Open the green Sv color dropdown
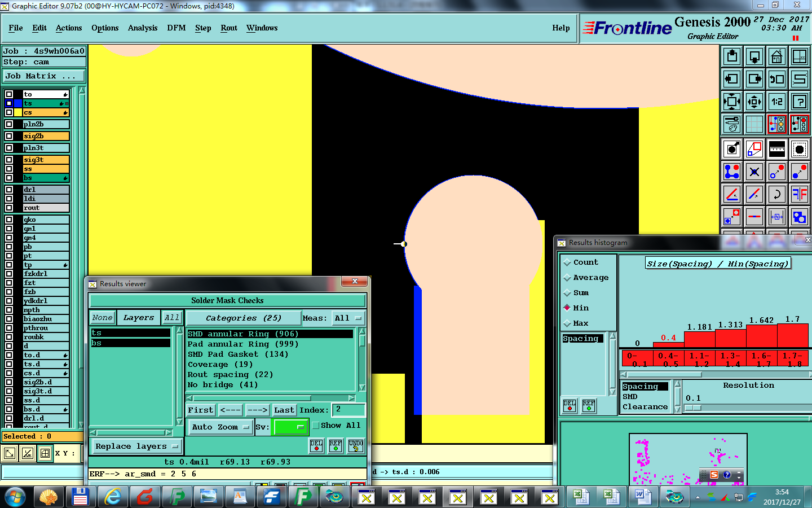This screenshot has height=508, width=812. [x=290, y=427]
